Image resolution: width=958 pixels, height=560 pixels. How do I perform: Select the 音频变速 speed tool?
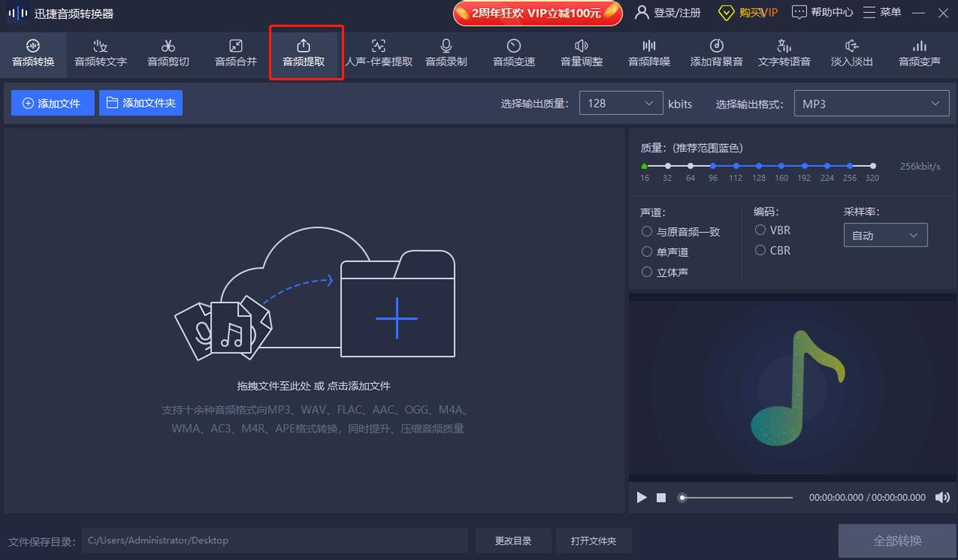(x=513, y=53)
